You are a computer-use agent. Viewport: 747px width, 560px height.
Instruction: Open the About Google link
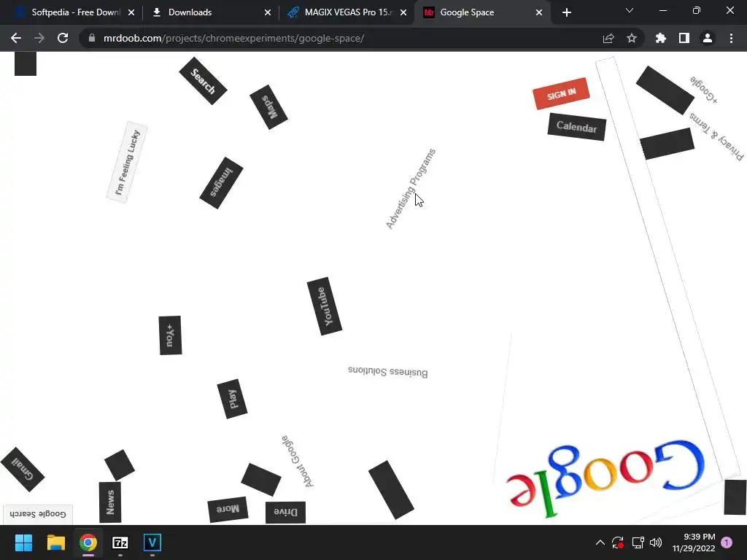click(x=298, y=462)
